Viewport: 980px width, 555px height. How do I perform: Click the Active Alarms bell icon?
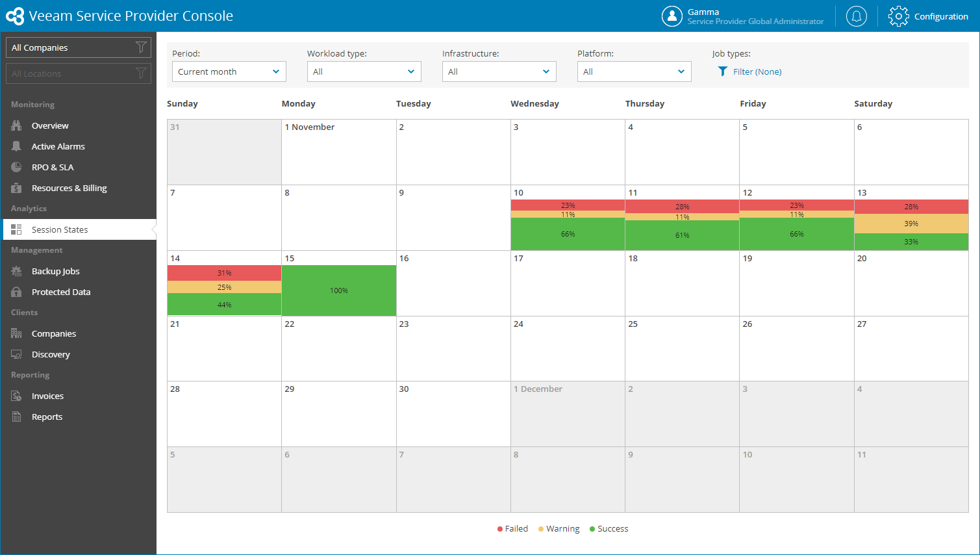pos(16,146)
